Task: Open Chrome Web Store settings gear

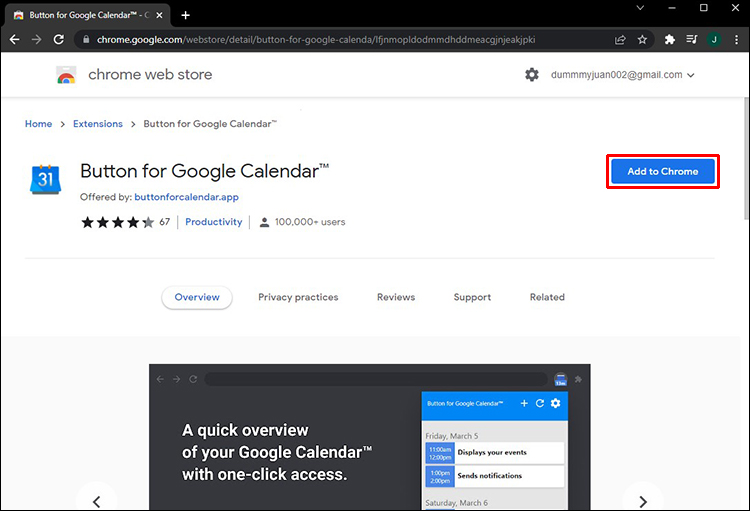Action: [x=532, y=75]
